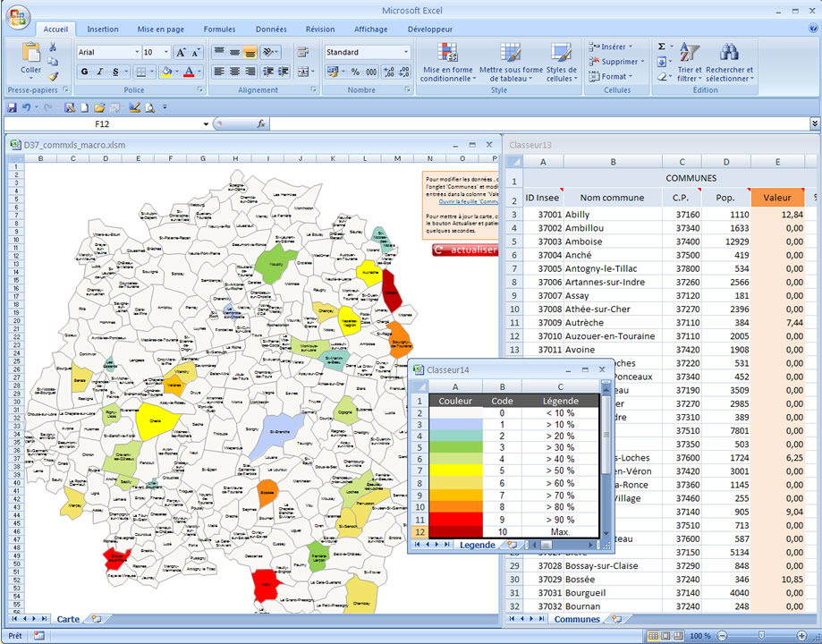Click the red code 9 color cell

click(455, 520)
